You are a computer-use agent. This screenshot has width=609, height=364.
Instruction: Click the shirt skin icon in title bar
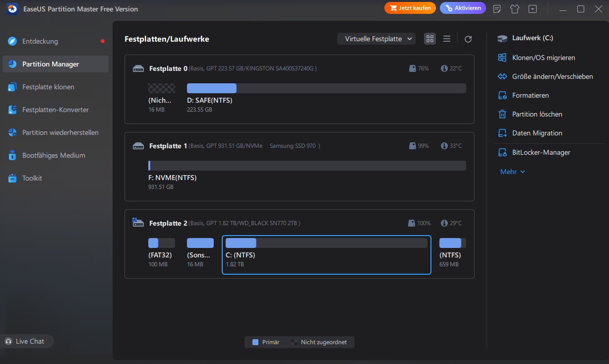click(x=515, y=9)
